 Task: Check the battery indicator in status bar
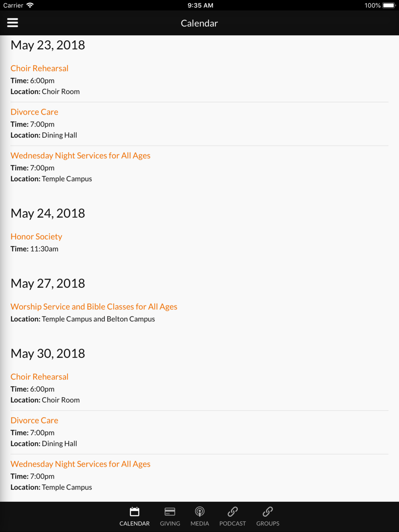coord(389,5)
